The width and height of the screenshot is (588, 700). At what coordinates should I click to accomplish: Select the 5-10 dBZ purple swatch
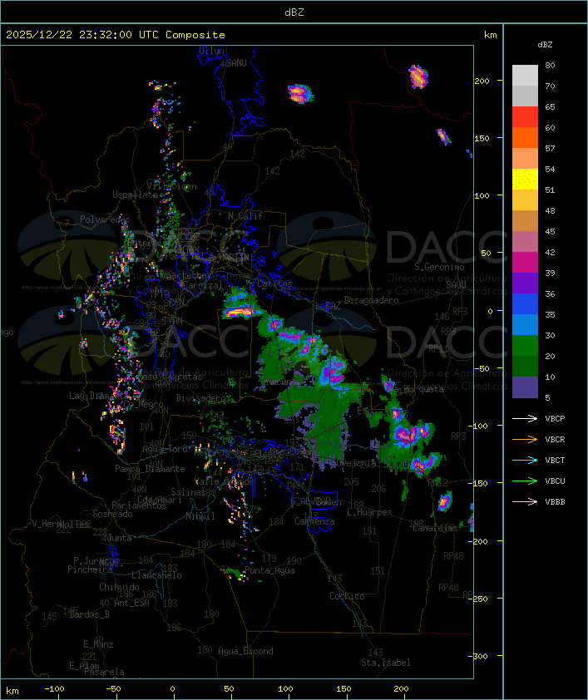[525, 387]
